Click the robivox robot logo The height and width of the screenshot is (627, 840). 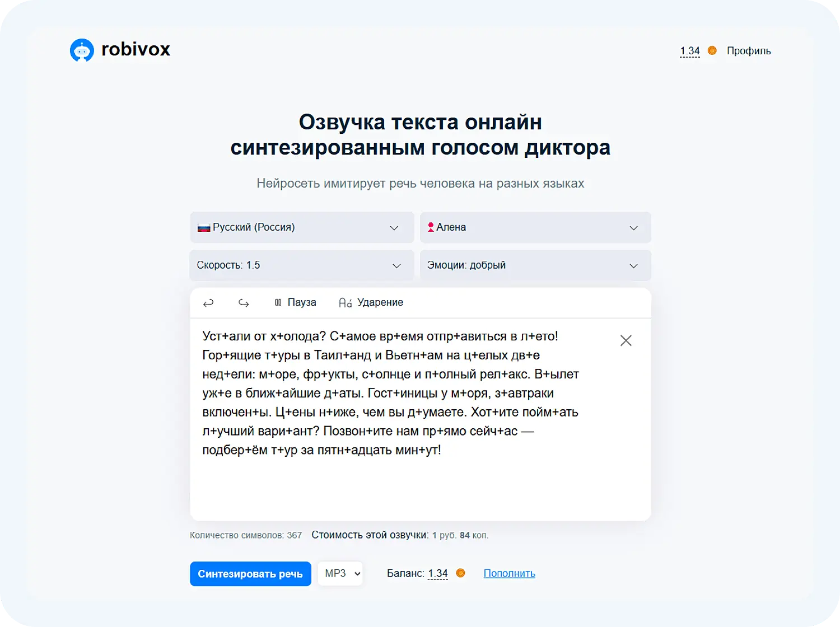point(82,49)
